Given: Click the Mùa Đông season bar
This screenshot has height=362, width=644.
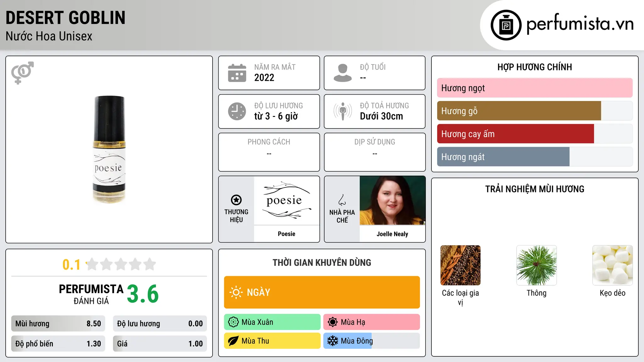Looking at the screenshot, I should (371, 341).
